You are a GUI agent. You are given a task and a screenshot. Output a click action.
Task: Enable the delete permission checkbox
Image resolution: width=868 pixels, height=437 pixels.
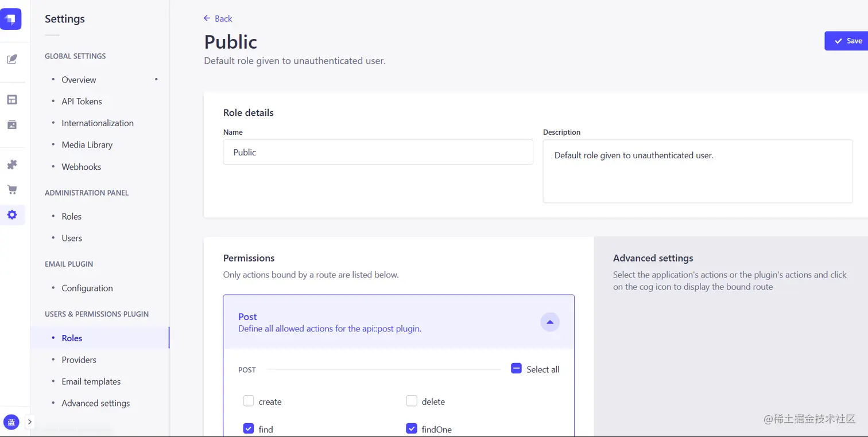(412, 401)
